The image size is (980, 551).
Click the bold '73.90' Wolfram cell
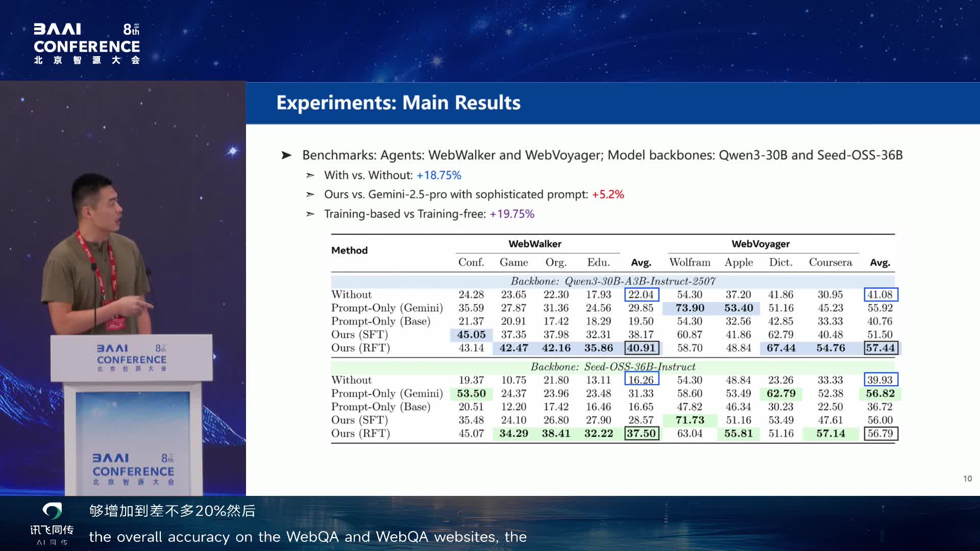pyautogui.click(x=690, y=308)
